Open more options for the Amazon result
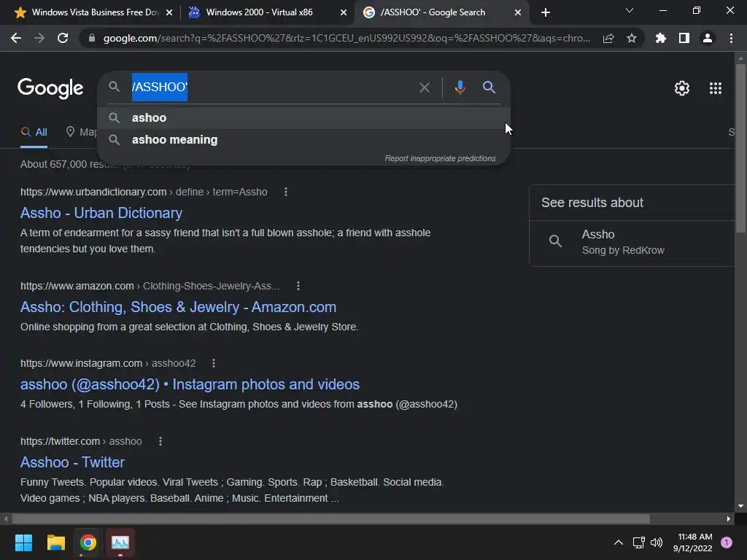The height and width of the screenshot is (560, 747). pyautogui.click(x=298, y=286)
